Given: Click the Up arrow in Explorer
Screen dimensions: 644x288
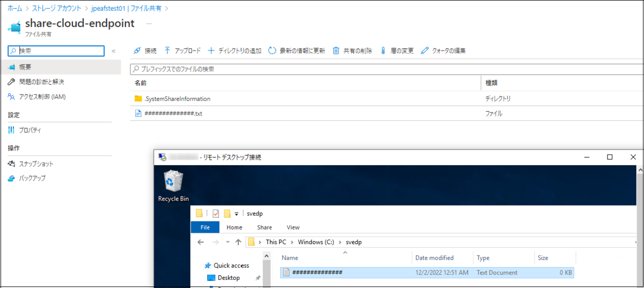Looking at the screenshot, I should point(238,242).
